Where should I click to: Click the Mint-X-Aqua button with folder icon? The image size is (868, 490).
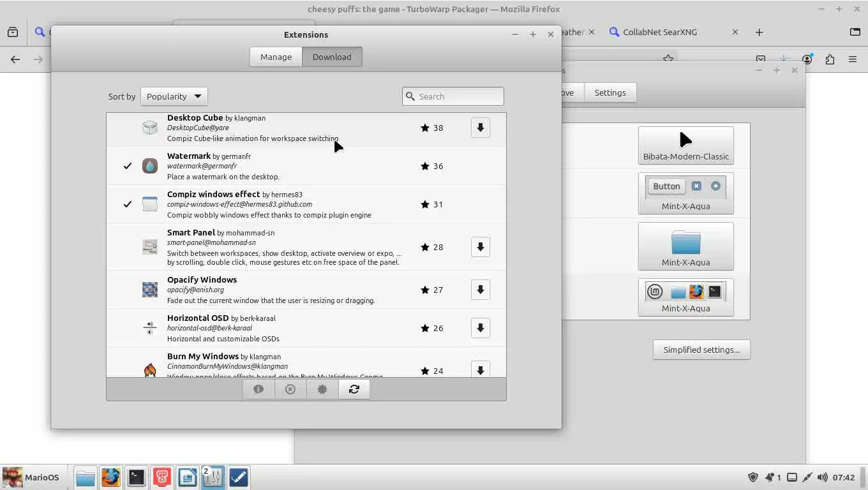(685, 246)
